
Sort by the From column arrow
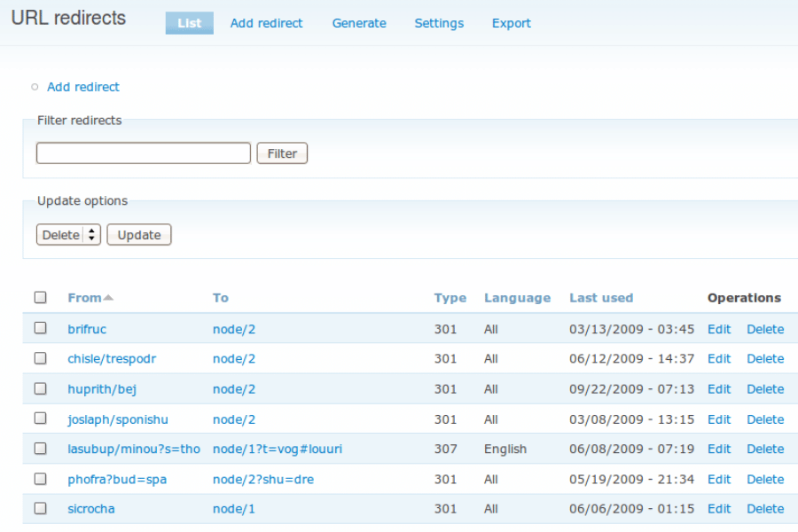coord(108,298)
